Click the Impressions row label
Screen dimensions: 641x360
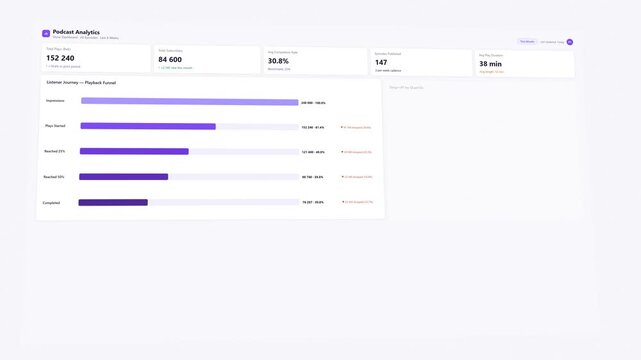(x=55, y=101)
